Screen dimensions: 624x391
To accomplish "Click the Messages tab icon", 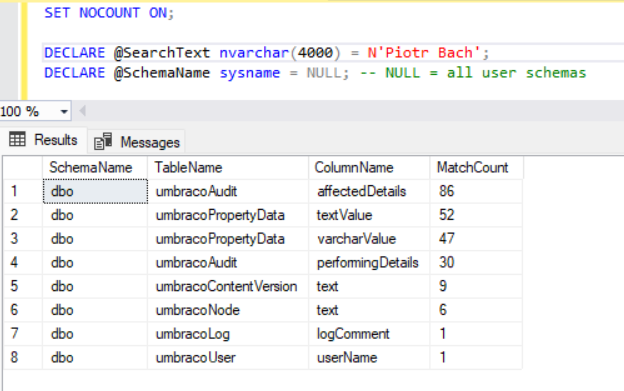I will click(103, 141).
